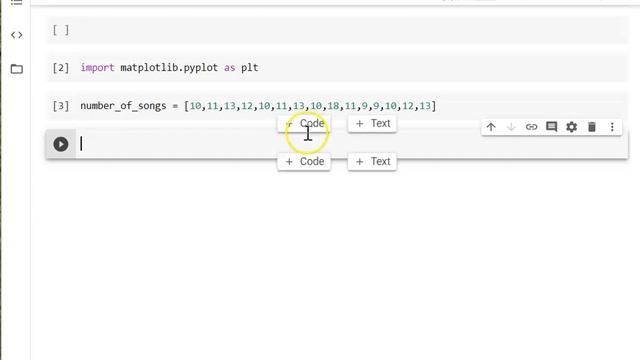Add a comment to the cell
This screenshot has width=640, height=360.
[x=551, y=127]
